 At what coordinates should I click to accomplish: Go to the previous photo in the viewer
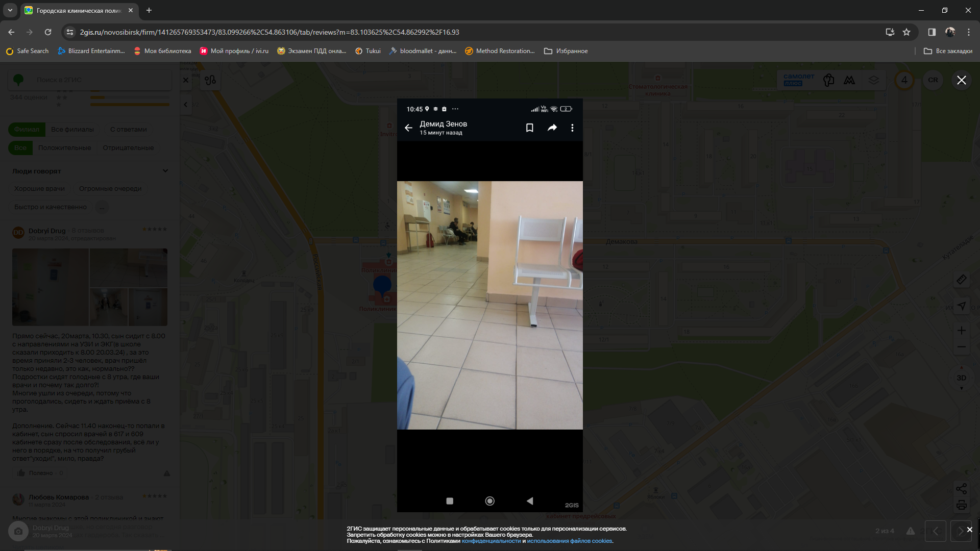936,531
